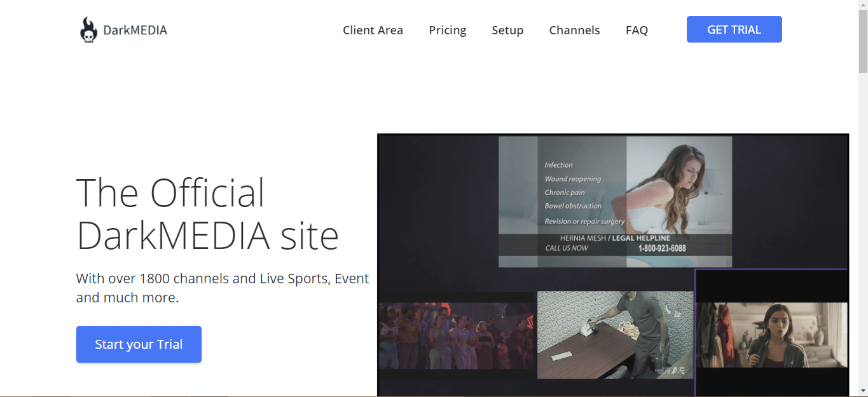Select the interrogation room video still

tap(614, 335)
